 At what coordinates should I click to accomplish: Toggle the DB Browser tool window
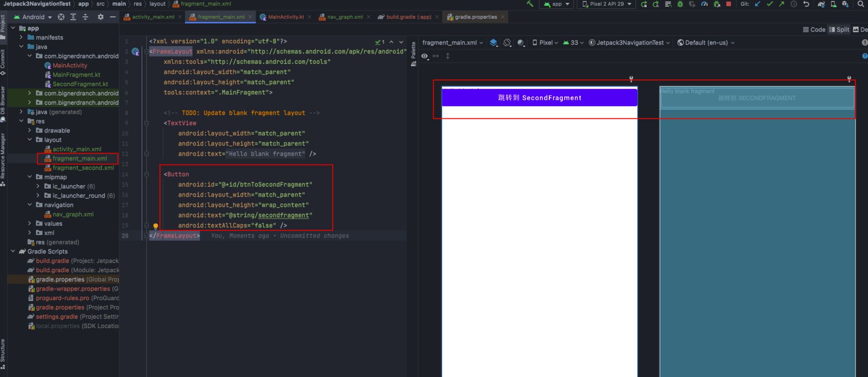click(3, 104)
